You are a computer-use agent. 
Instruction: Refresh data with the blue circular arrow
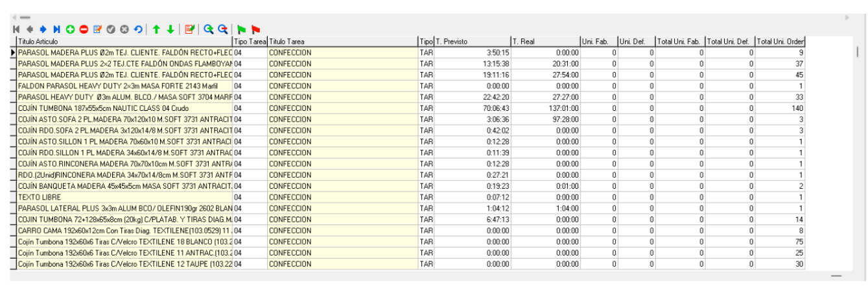click(x=138, y=30)
